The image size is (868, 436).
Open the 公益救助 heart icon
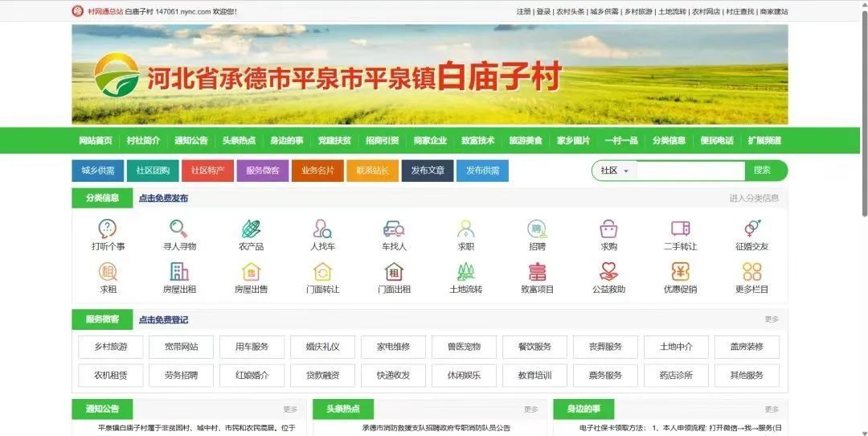608,272
